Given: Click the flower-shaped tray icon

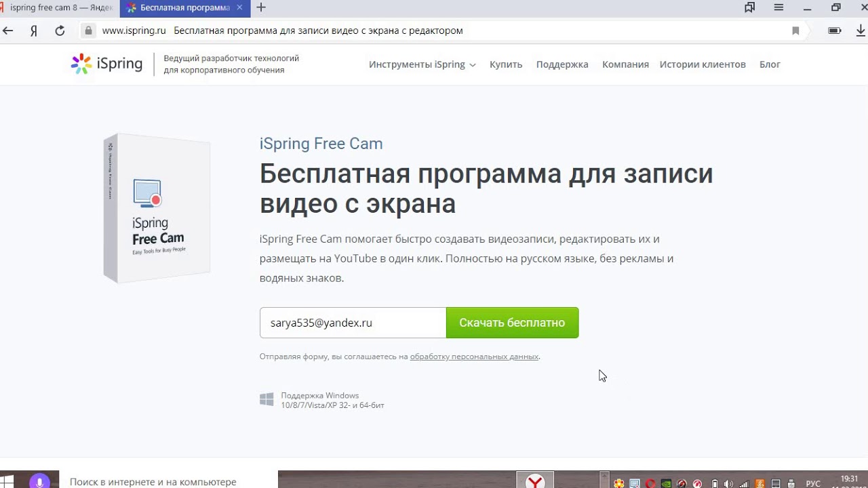Looking at the screenshot, I should 619,483.
